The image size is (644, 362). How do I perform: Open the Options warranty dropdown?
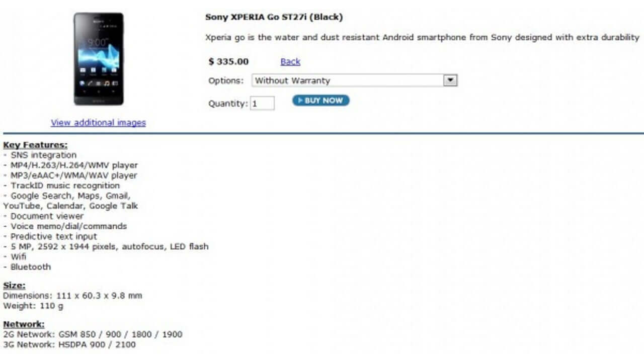pyautogui.click(x=352, y=80)
